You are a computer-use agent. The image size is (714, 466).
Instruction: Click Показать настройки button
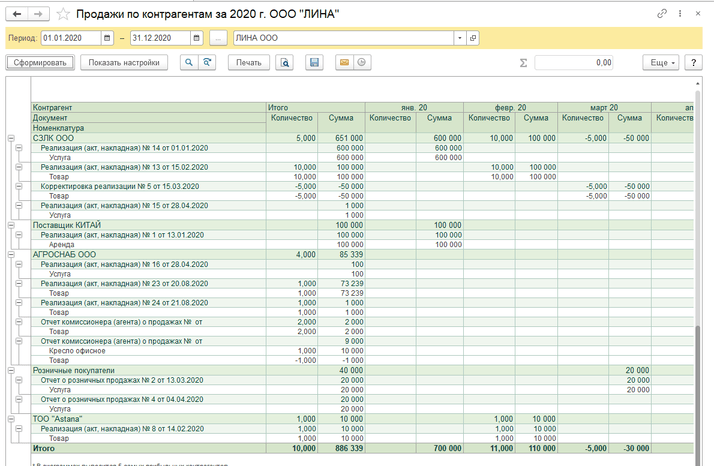click(x=124, y=62)
